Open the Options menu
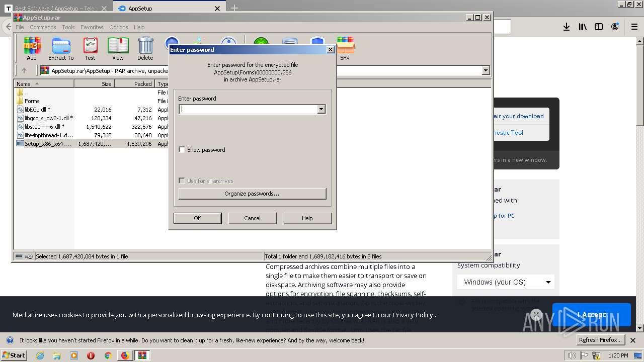The image size is (644, 362). pyautogui.click(x=119, y=27)
